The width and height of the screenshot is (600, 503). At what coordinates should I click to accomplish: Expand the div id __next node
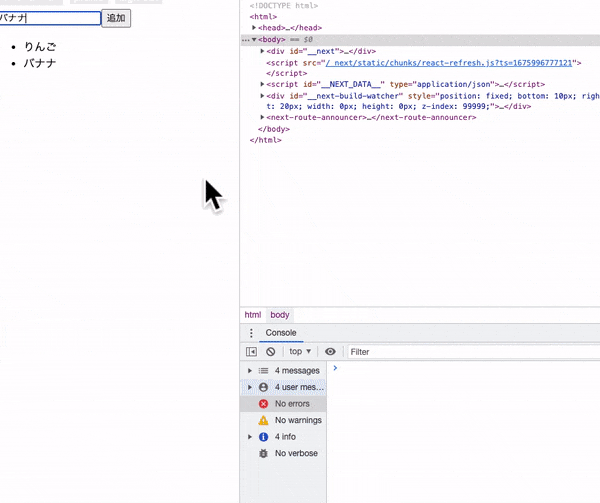[x=262, y=51]
